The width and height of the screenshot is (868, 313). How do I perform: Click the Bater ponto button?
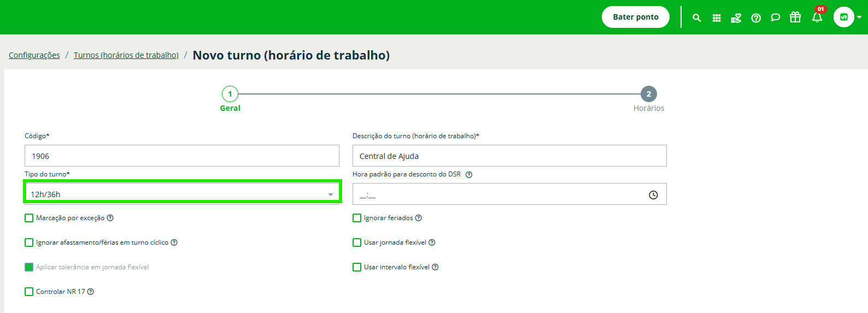pos(636,17)
